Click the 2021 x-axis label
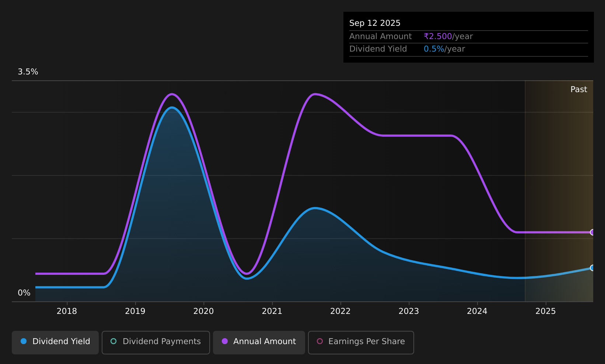Viewport: 605px width, 364px height. click(x=272, y=311)
